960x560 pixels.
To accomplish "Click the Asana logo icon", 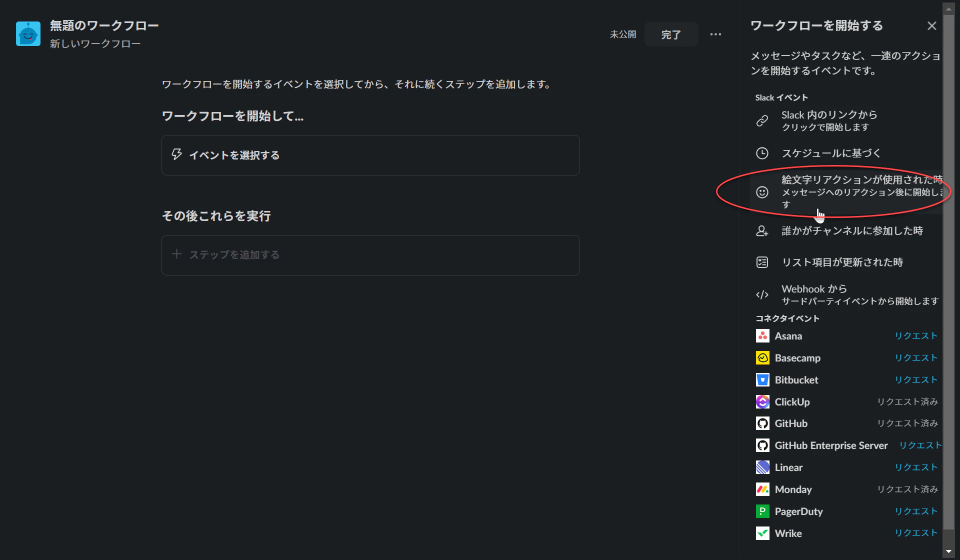I will [762, 336].
